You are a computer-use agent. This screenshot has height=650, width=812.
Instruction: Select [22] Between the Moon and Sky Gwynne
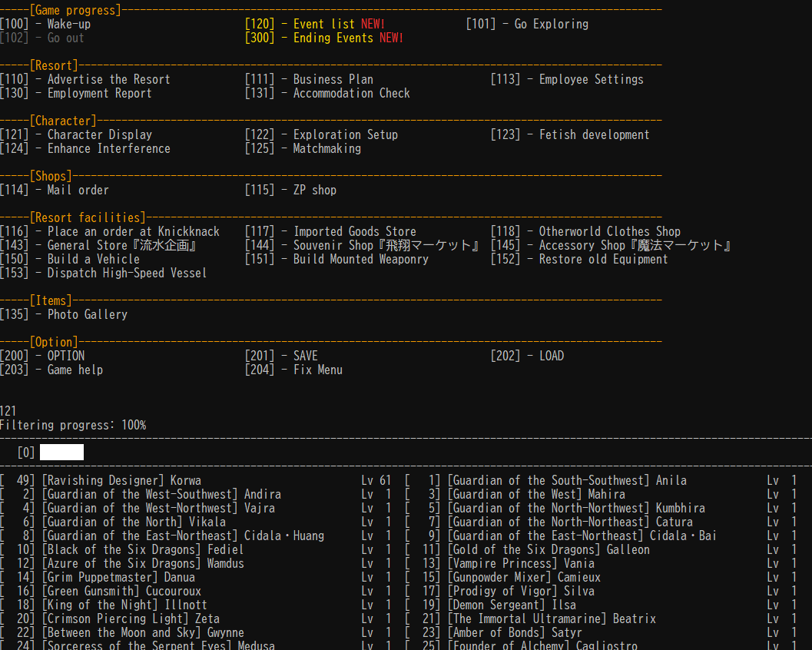(195, 633)
